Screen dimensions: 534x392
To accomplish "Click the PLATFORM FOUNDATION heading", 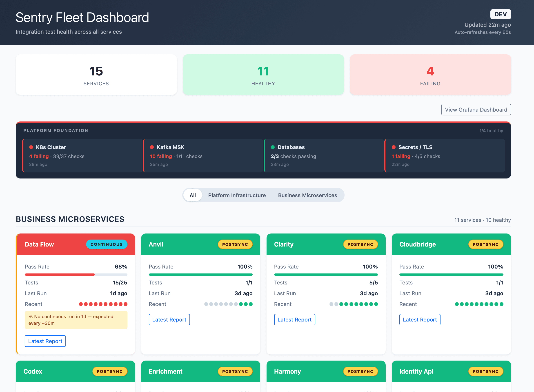I will 56,130.
